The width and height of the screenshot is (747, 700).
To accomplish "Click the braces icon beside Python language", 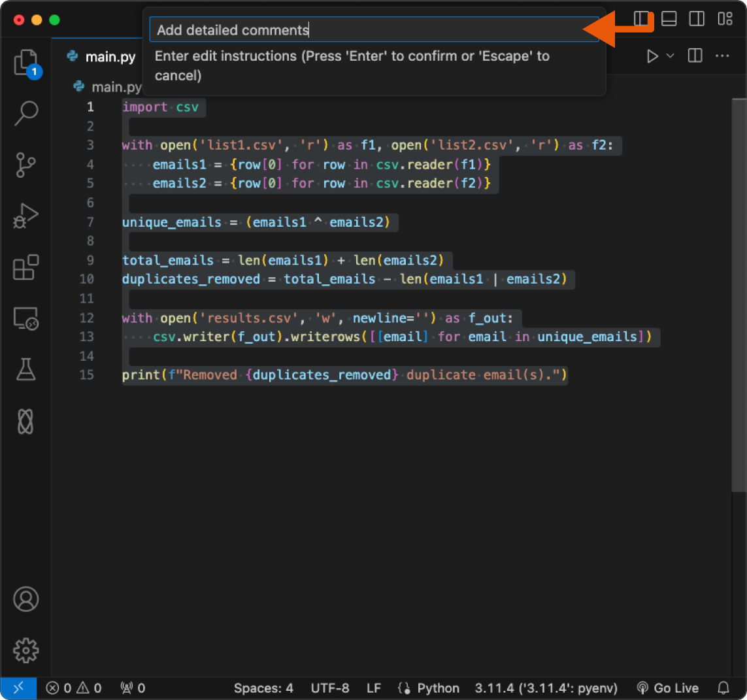I will coord(405,688).
